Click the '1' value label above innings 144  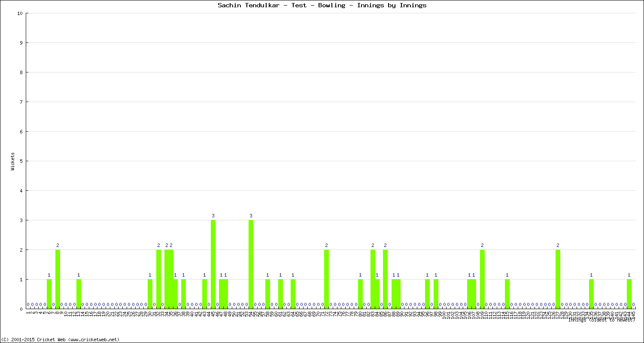(629, 275)
